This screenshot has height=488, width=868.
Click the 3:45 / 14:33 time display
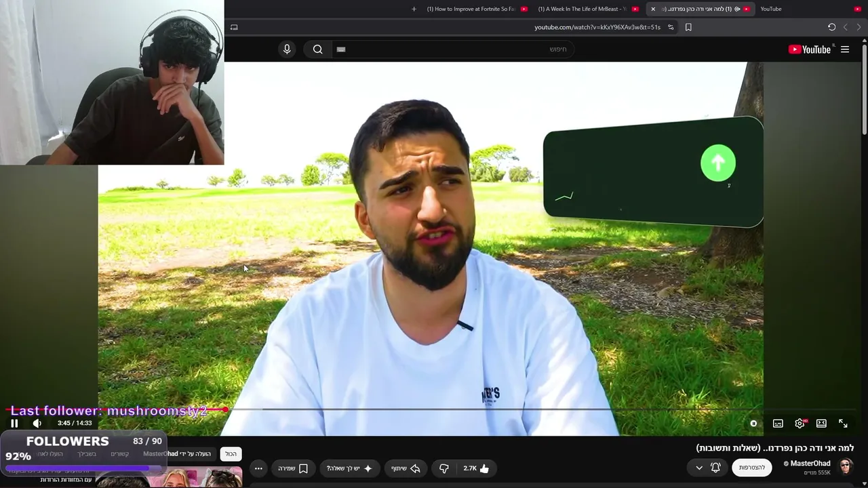point(75,423)
